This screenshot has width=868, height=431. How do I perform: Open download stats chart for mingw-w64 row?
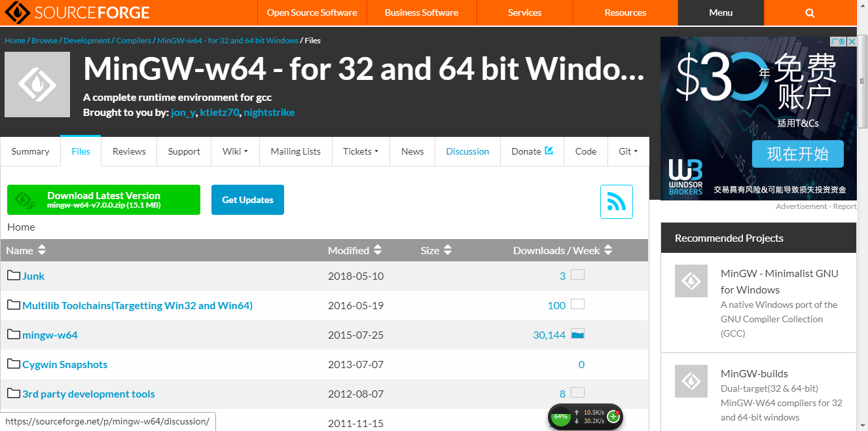tap(577, 334)
